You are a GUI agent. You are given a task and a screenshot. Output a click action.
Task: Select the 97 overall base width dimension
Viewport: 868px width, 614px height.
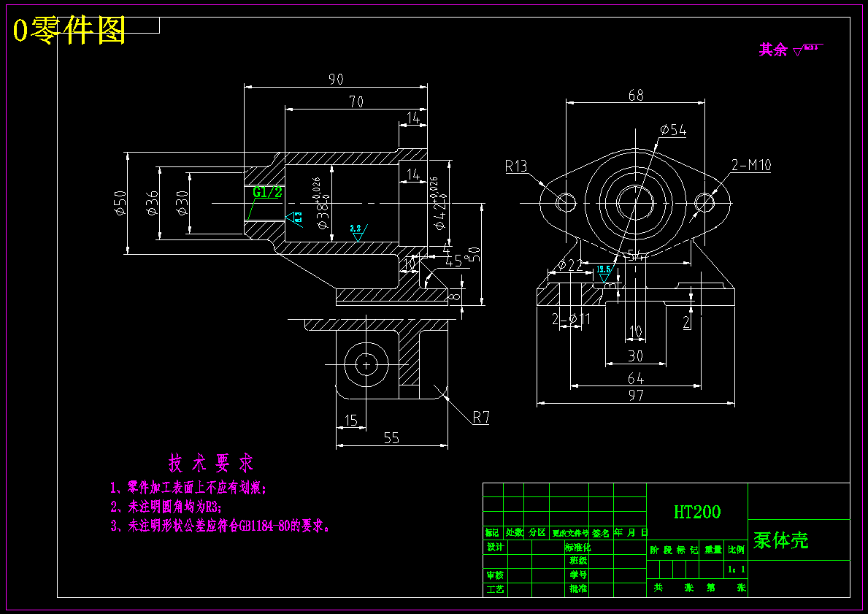[x=636, y=395]
